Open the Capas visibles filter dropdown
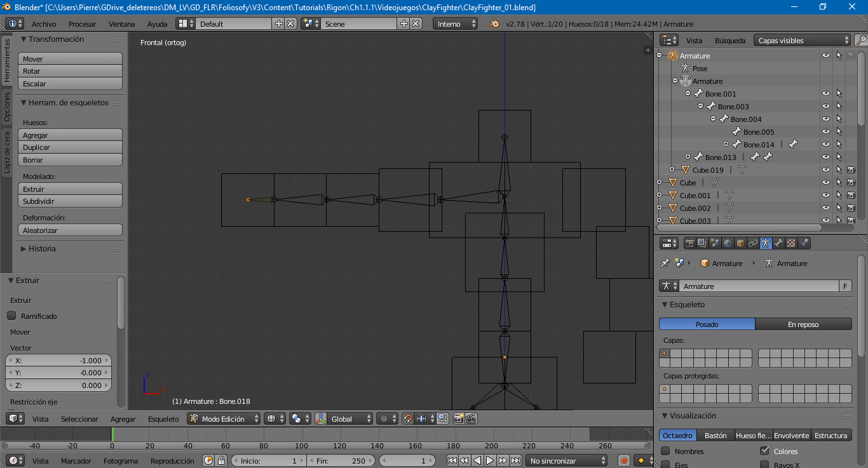Viewport: 868px width, 468px height. click(x=803, y=40)
